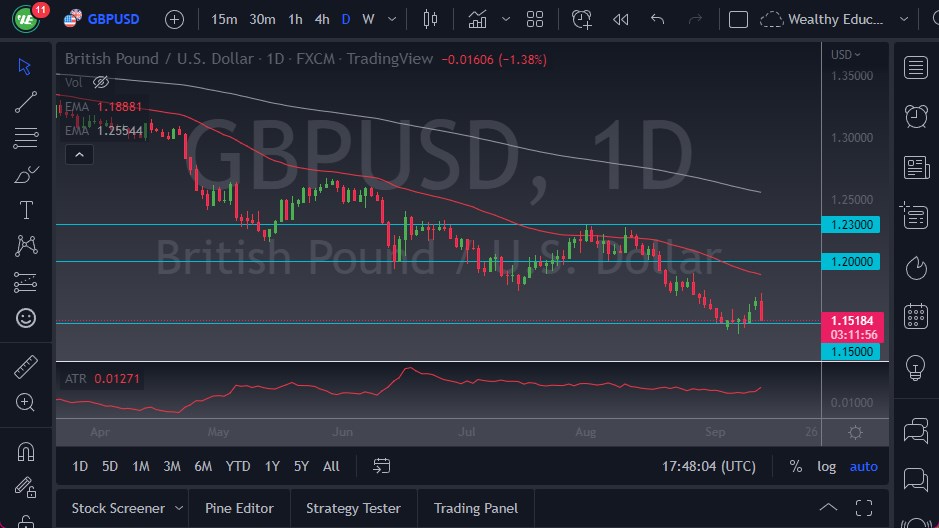Select the 4h timeframe button
Viewport: 939px width, 528px height.
(x=321, y=19)
